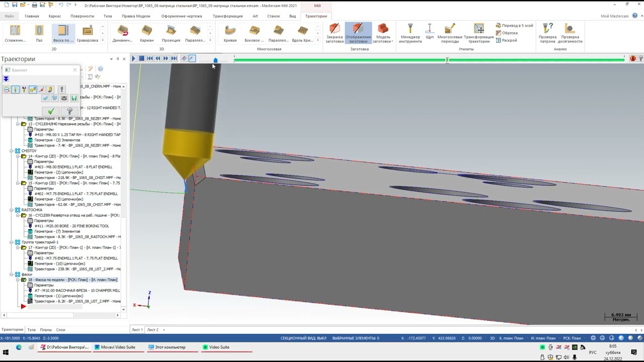The image size is (644, 362).
Task: Expand Бэкплот dialog options with blue arrows
Action: click(6, 79)
